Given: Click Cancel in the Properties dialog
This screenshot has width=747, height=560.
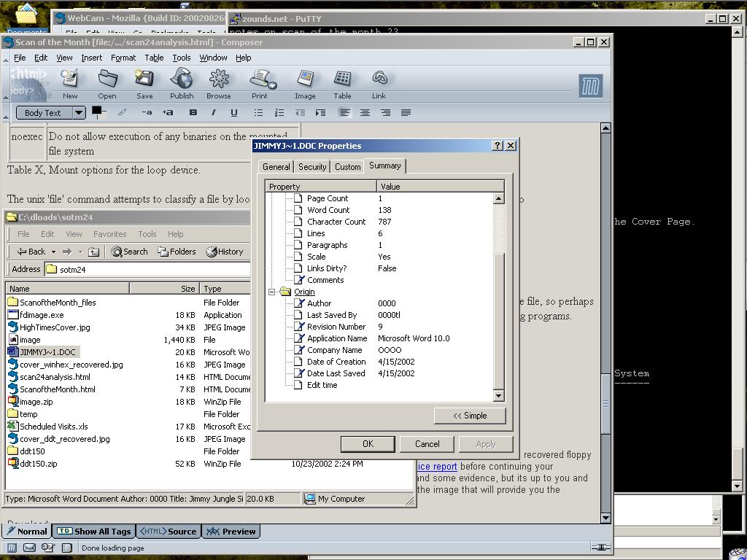Looking at the screenshot, I should pos(427,444).
